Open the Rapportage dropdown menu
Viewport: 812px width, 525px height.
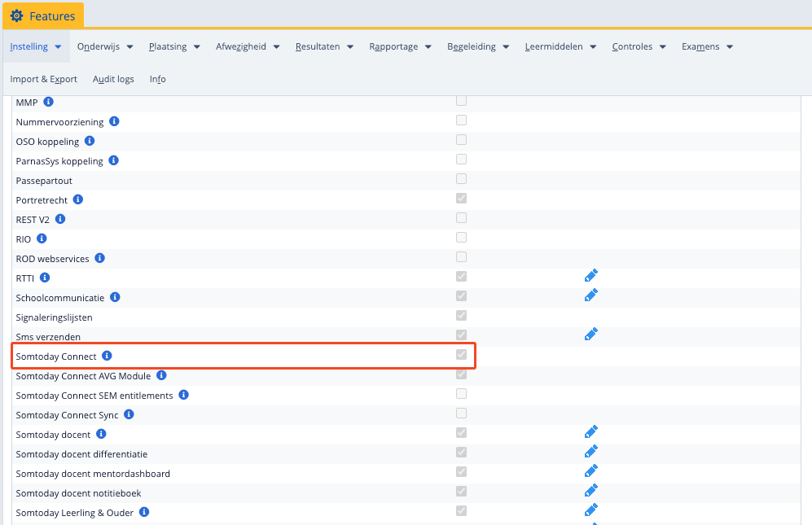pos(400,47)
